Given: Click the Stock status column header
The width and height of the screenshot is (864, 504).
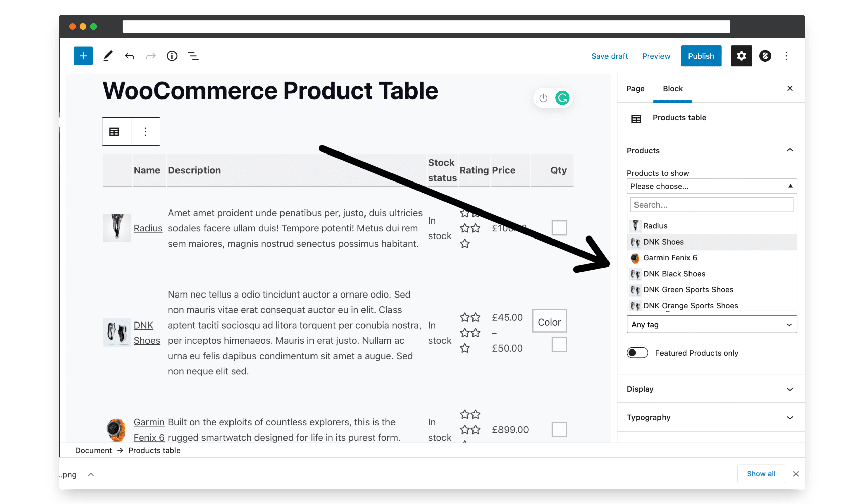Looking at the screenshot, I should coord(442,170).
